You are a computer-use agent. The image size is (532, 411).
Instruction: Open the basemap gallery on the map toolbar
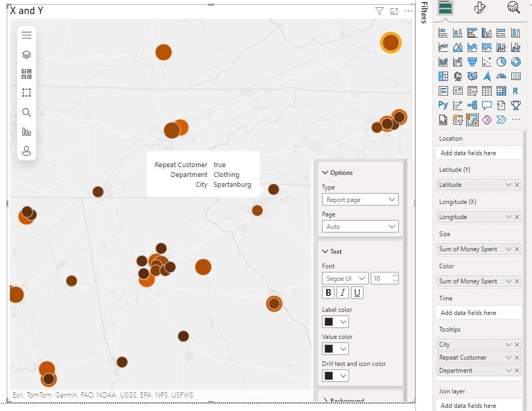tap(26, 74)
